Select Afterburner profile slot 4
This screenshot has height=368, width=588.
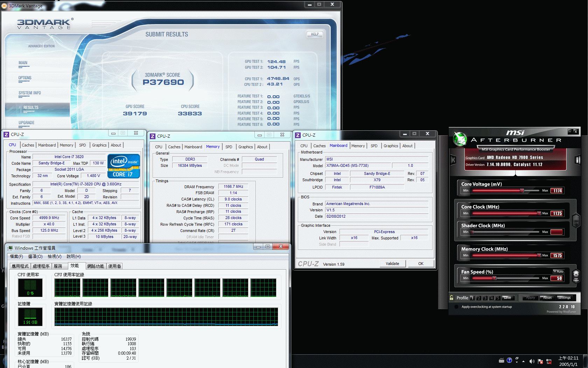point(491,298)
